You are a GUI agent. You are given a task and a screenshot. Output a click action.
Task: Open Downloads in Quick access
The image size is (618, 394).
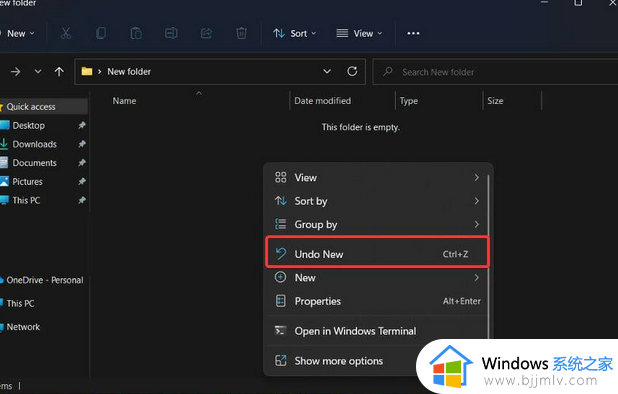tap(34, 144)
